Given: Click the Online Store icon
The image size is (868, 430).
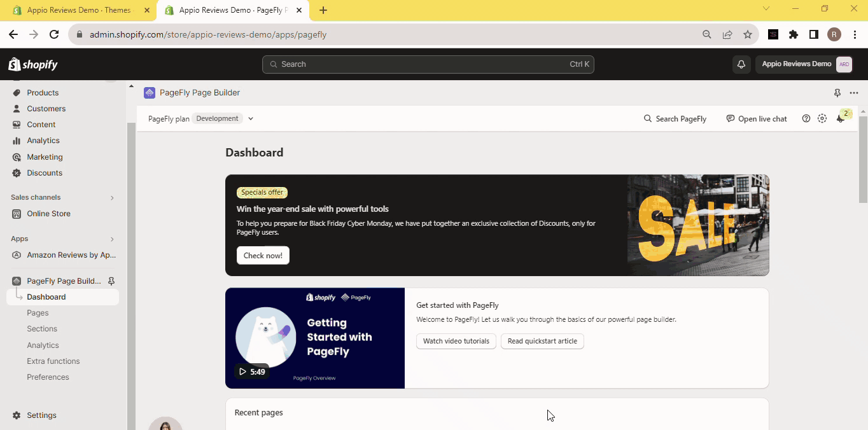Looking at the screenshot, I should [17, 214].
